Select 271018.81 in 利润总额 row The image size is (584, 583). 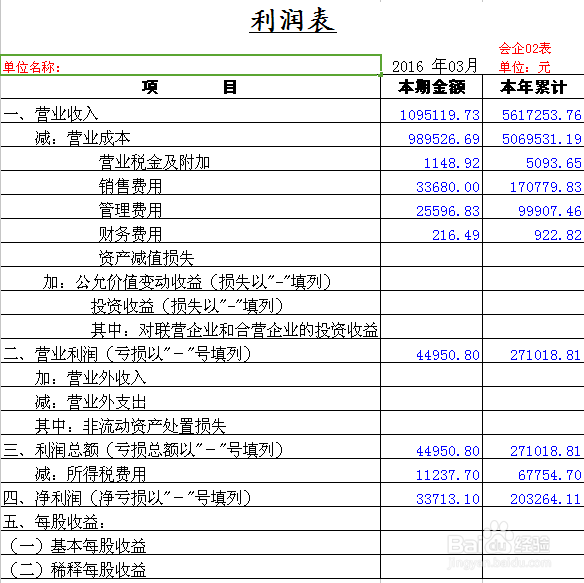[x=546, y=451]
